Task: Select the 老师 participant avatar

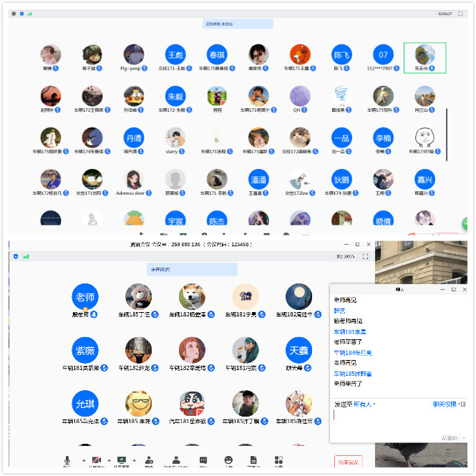Action: 85,296
